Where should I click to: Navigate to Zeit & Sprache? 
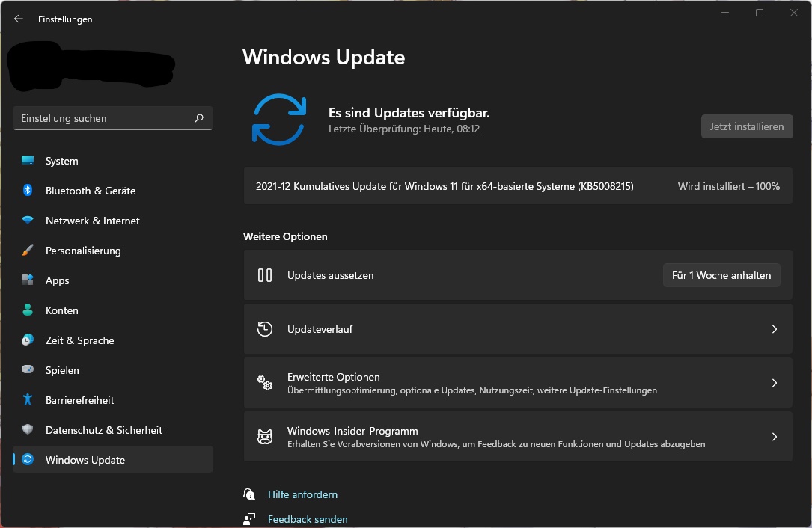coord(113,340)
